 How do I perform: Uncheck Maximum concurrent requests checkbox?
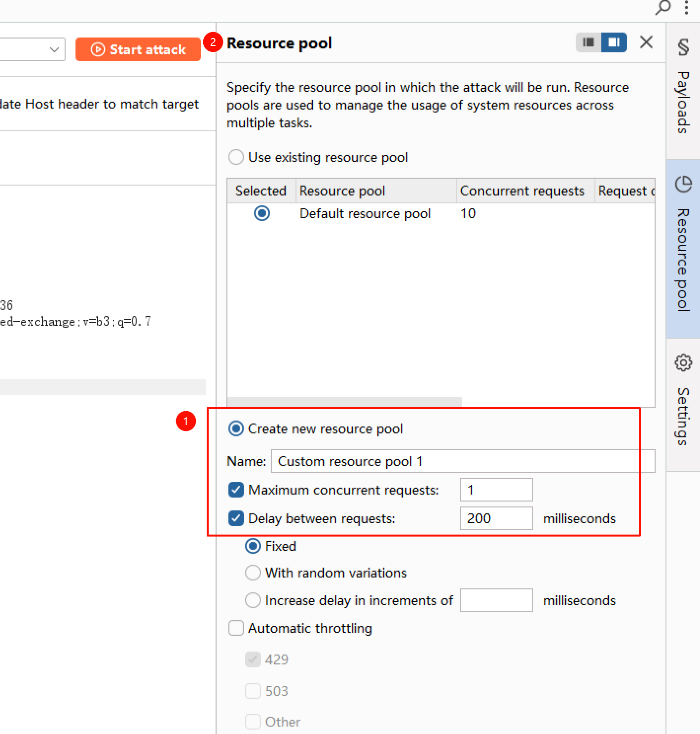pyautogui.click(x=236, y=490)
